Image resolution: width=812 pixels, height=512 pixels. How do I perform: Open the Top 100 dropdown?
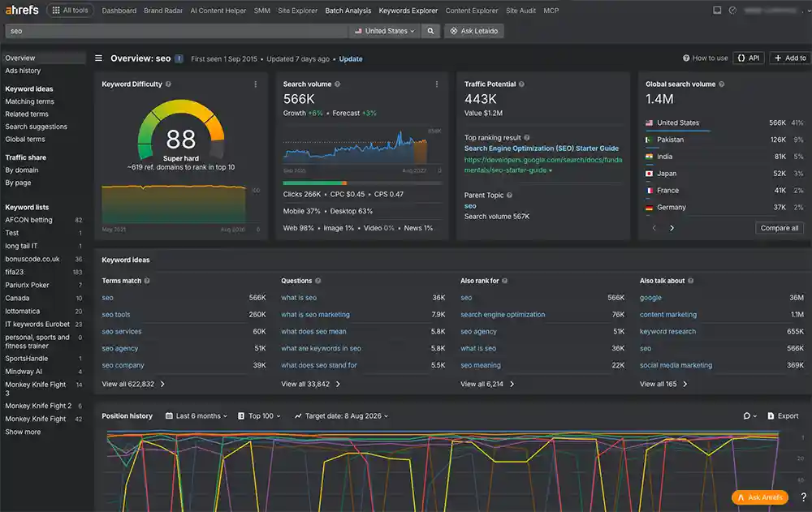click(x=259, y=415)
